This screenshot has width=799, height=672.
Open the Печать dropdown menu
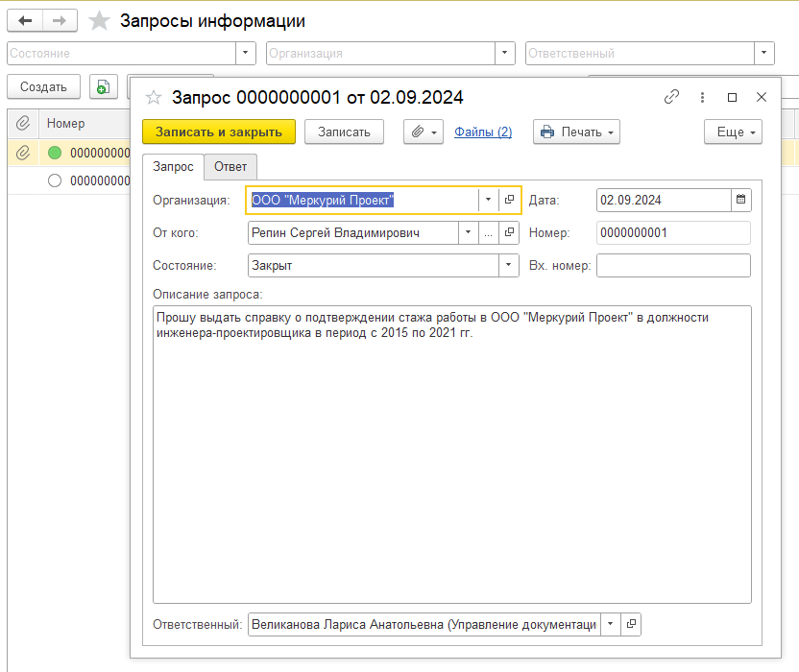click(x=576, y=132)
